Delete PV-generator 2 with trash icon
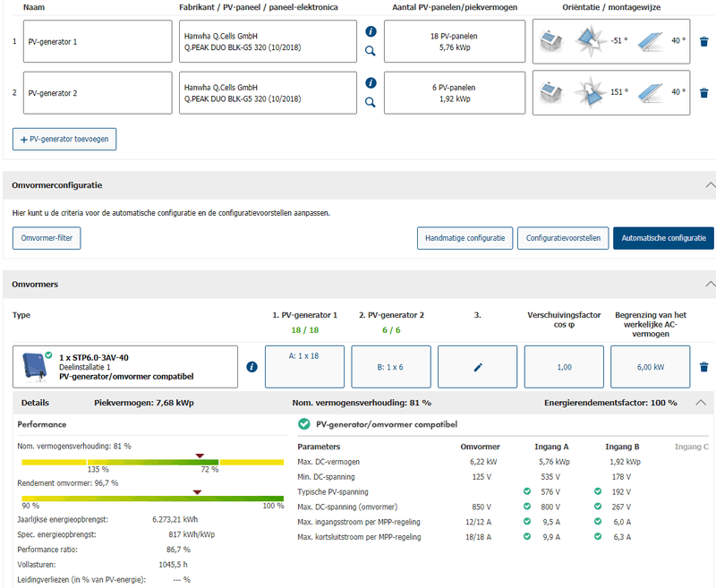716x588 pixels. (703, 92)
